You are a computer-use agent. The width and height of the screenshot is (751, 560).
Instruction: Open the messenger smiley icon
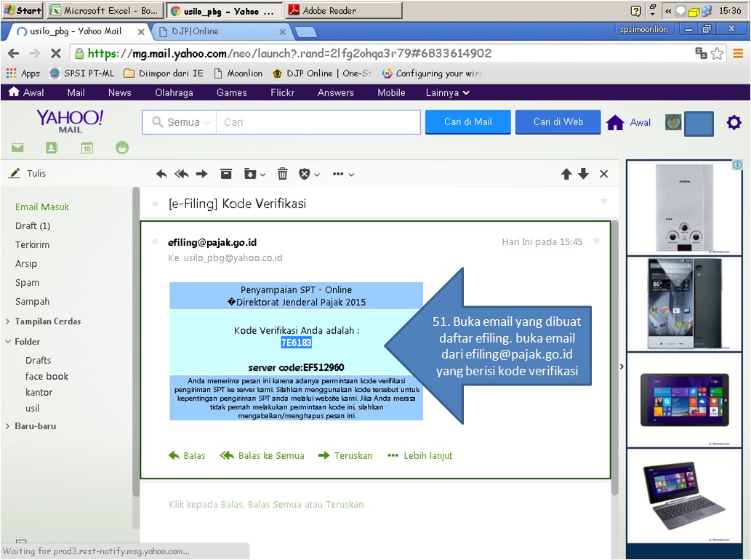click(122, 148)
